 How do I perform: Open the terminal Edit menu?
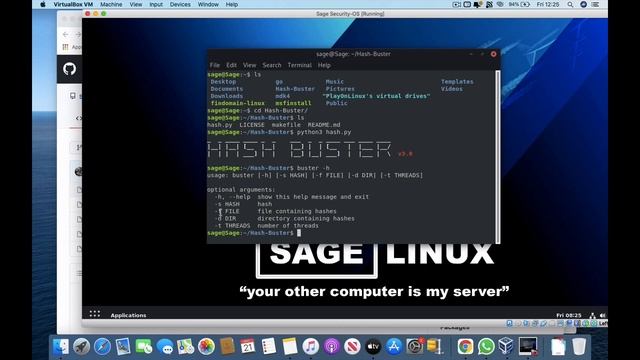point(231,65)
